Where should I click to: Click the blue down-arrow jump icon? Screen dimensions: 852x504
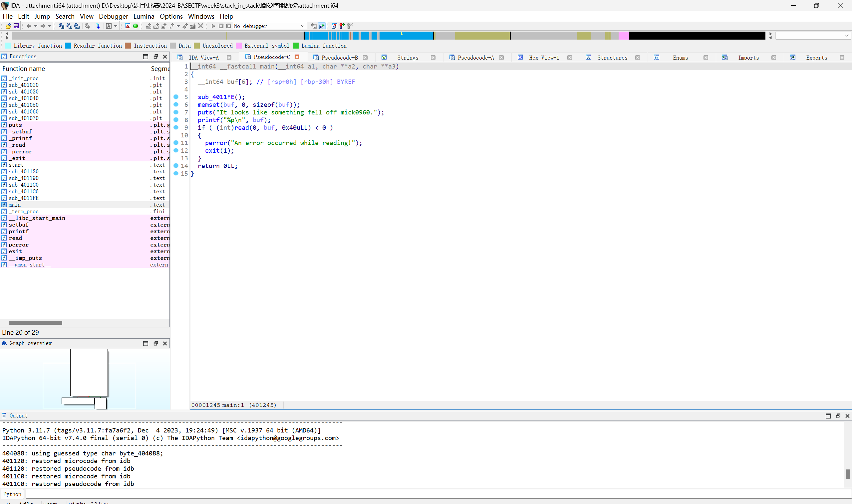pyautogui.click(x=98, y=26)
